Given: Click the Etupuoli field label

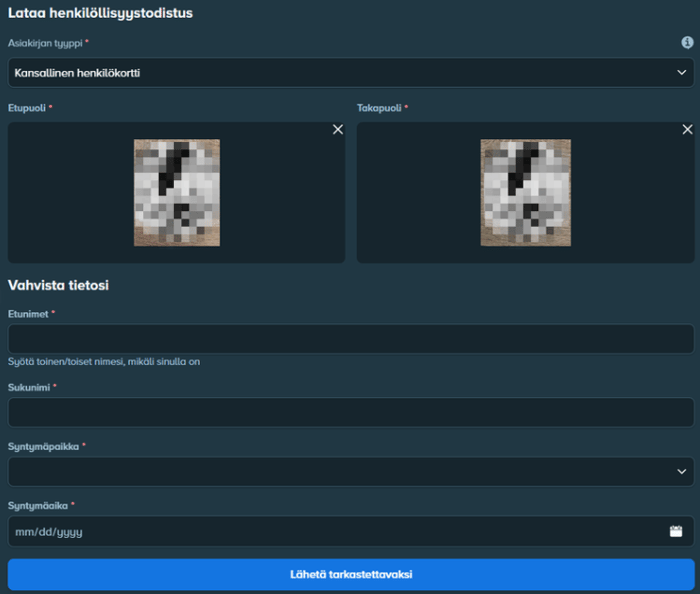Looking at the screenshot, I should 27,108.
